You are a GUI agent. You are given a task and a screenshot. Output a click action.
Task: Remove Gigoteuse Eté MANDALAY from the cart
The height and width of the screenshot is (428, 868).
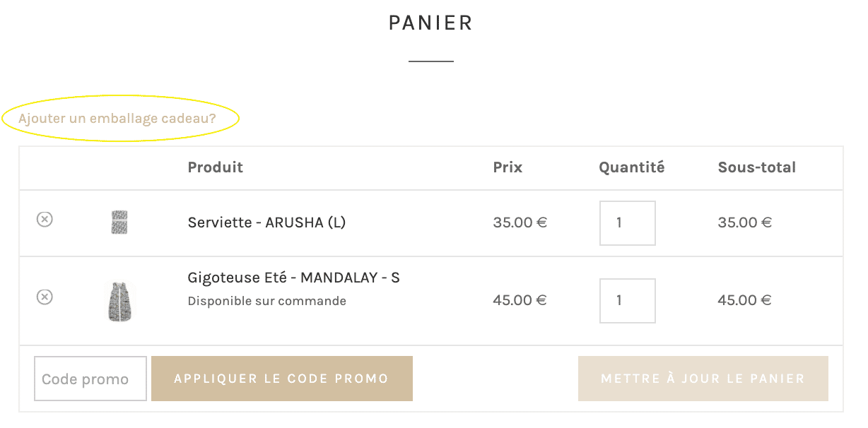click(45, 297)
